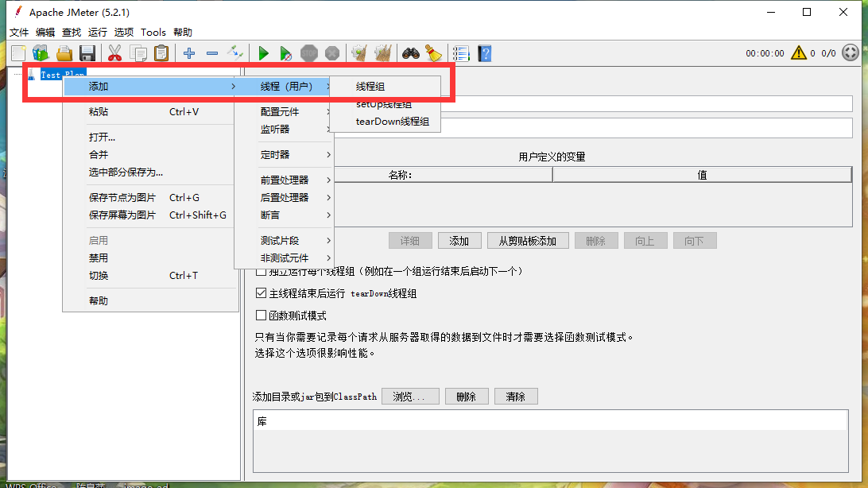This screenshot has height=488, width=868.
Task: Click the blue question mark Help icon
Action: coord(484,53)
